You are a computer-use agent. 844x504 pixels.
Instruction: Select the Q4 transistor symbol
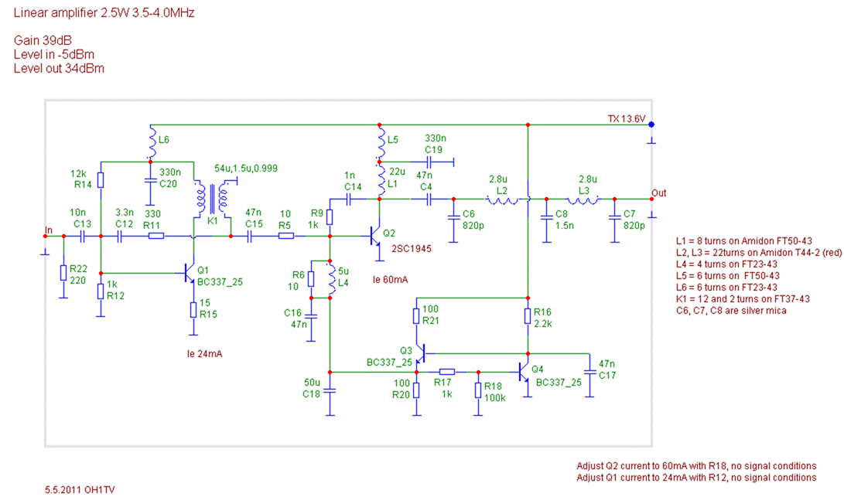[527, 372]
